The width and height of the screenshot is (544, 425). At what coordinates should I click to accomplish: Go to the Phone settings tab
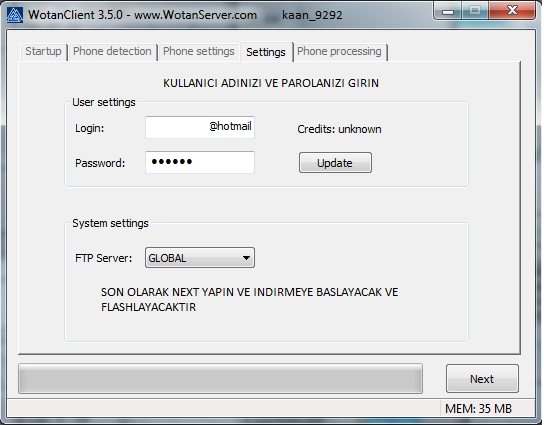pos(199,51)
